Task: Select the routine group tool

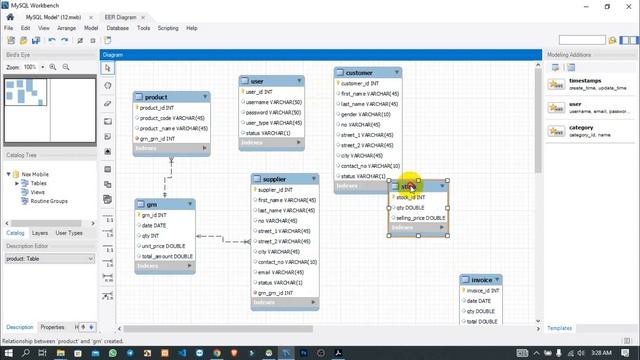Action: click(x=108, y=200)
